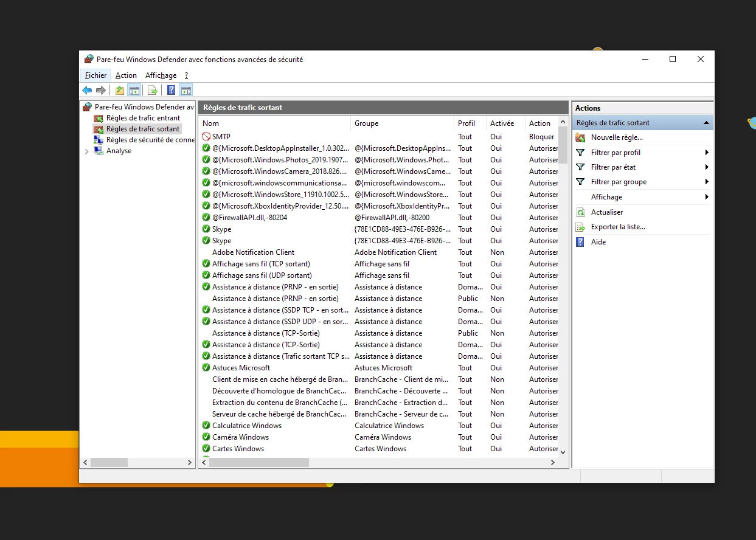Click the Aide help icon in Actions pane
This screenshot has height=540, width=756.
580,242
